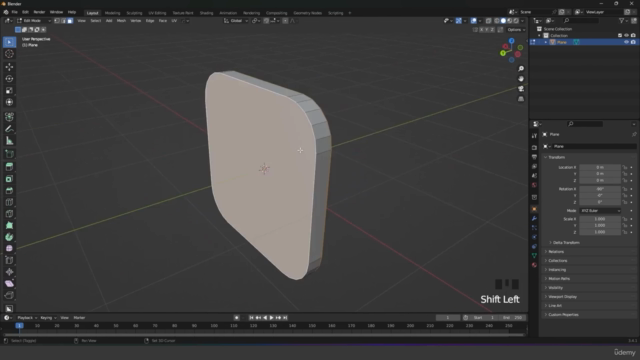Select the Poly Build tool
This screenshot has height=360, width=640.
[x=9, y=225]
